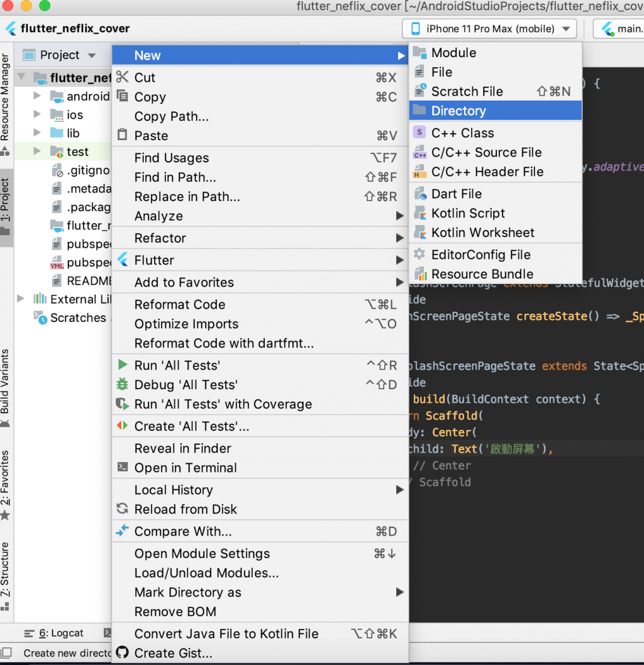This screenshot has height=665, width=644.
Task: Expand the android folder
Action: (x=37, y=96)
